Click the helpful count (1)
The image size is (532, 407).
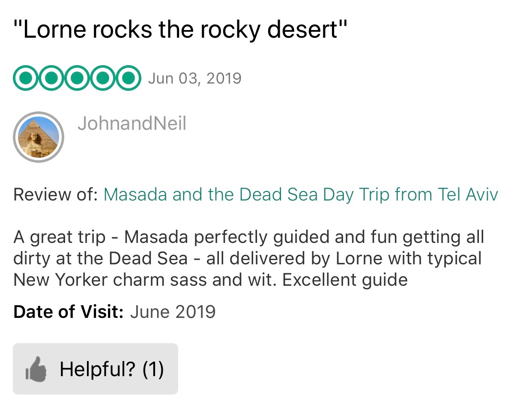coord(153,369)
